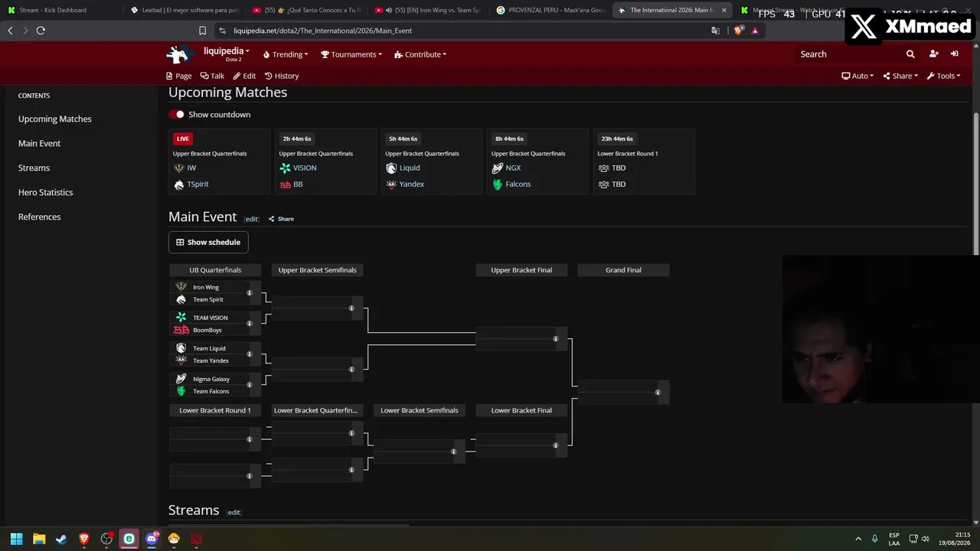
Task: Open Dota 2 from taskbar
Action: [x=197, y=539]
